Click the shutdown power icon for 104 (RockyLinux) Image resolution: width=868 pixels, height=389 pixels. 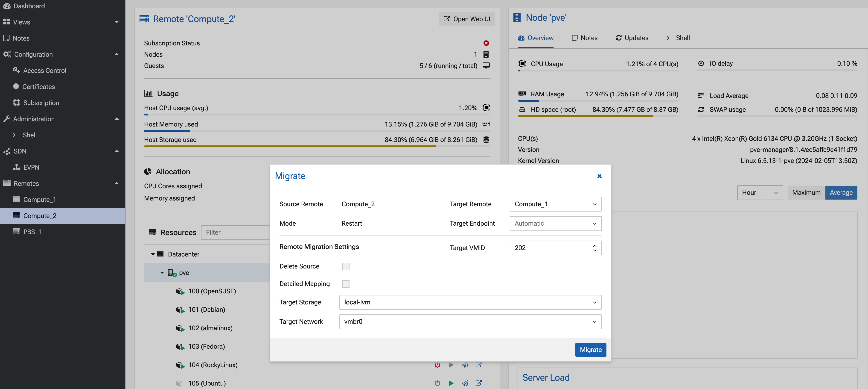(x=437, y=365)
